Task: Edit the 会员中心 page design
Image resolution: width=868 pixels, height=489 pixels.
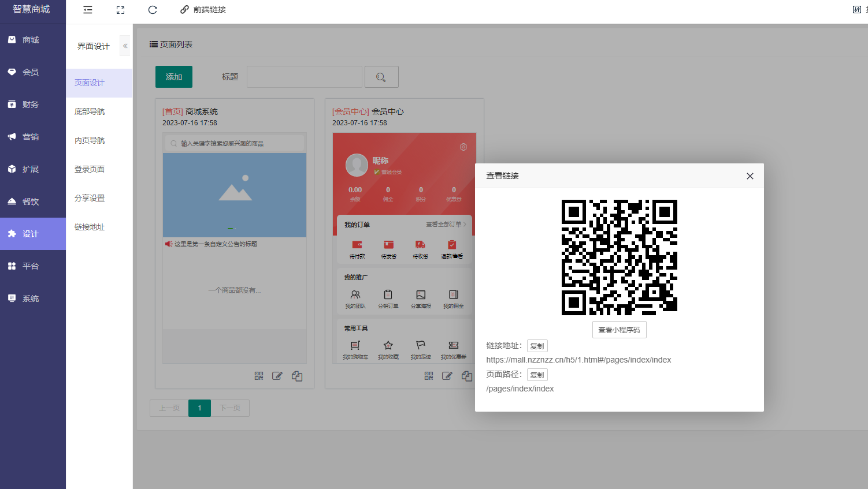Action: [447, 376]
